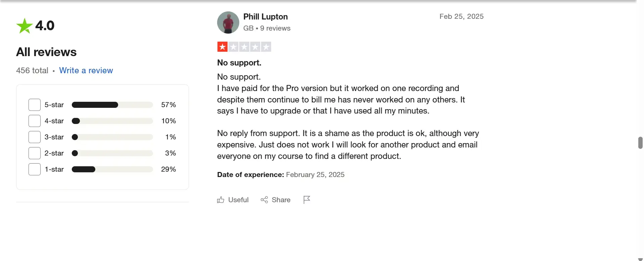Toggle the 2-star filter checkbox
The image size is (644, 261).
[34, 153]
